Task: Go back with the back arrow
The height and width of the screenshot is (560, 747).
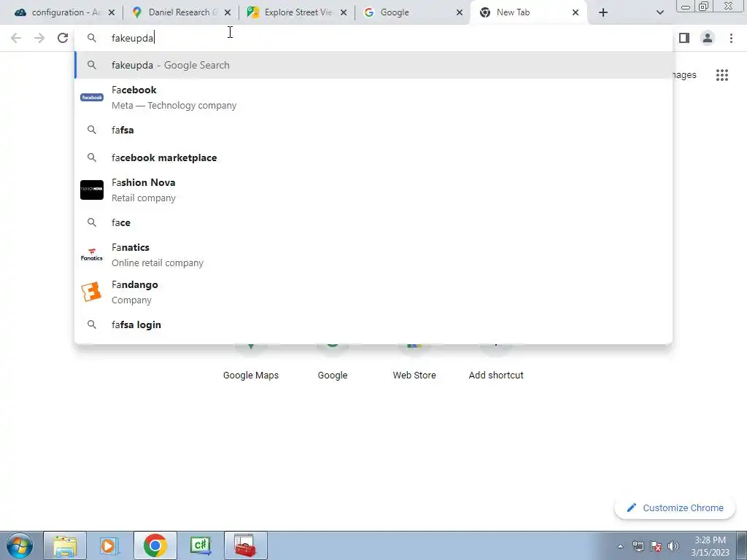Action: click(x=16, y=38)
